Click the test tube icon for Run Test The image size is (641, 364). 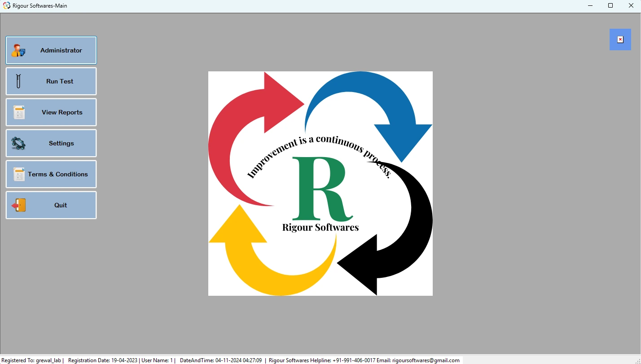[18, 81]
